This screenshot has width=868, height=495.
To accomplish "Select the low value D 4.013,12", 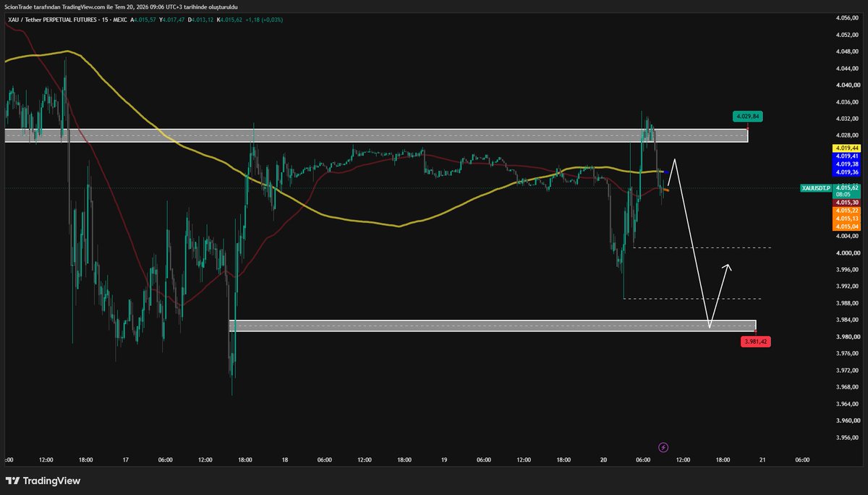I will click(201, 20).
